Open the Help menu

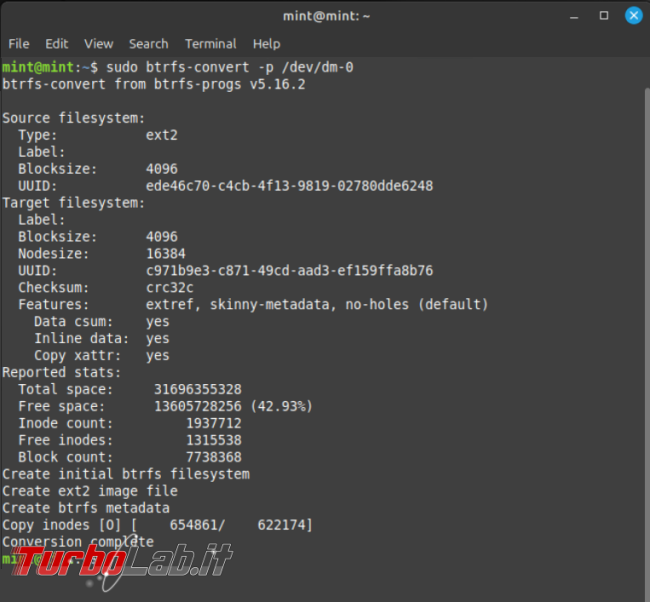coord(267,44)
